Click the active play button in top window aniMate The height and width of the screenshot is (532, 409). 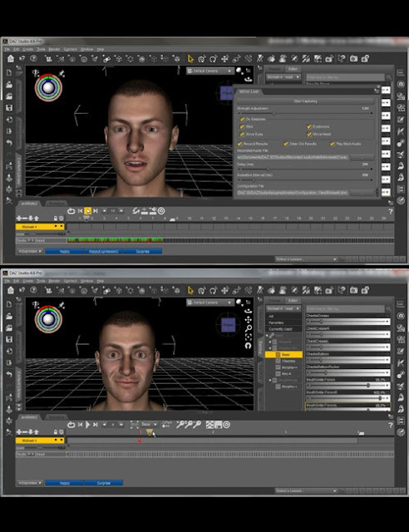[x=87, y=211]
